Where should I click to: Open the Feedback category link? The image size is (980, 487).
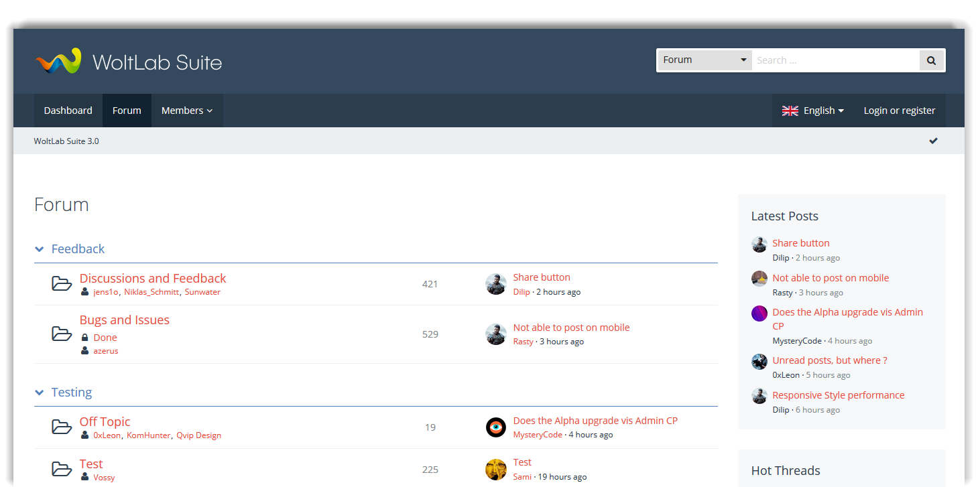point(78,249)
